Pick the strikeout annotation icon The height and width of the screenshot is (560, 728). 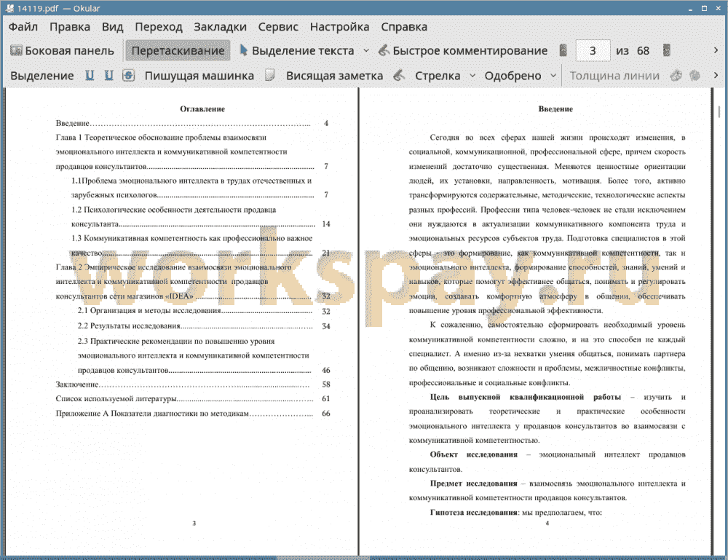point(129,76)
